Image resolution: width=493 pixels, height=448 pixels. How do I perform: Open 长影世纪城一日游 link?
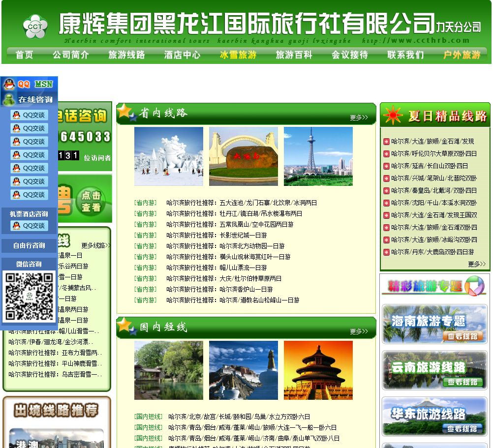click(x=216, y=235)
